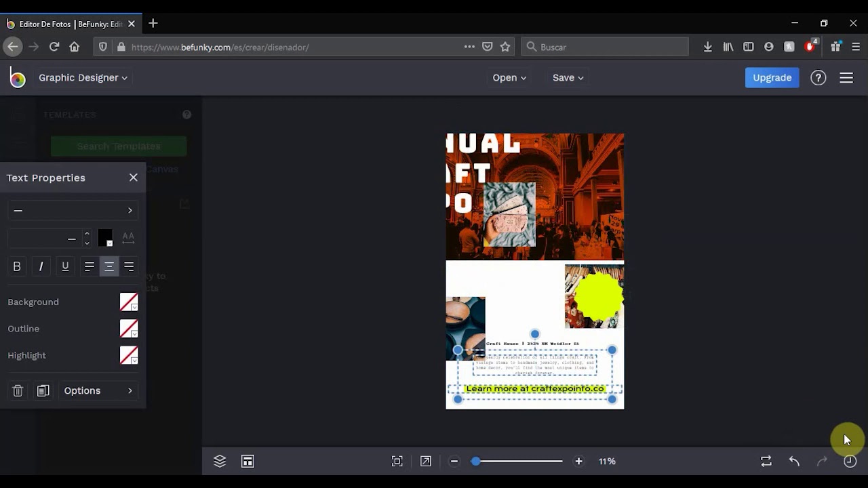Click the shield tracking protection icon
Viewport: 868px width, 488px height.
pos(103,47)
